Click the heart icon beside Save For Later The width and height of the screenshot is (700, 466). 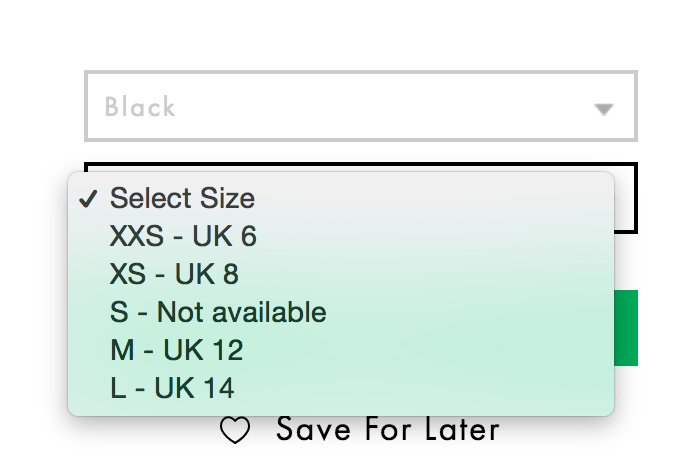[x=235, y=431]
